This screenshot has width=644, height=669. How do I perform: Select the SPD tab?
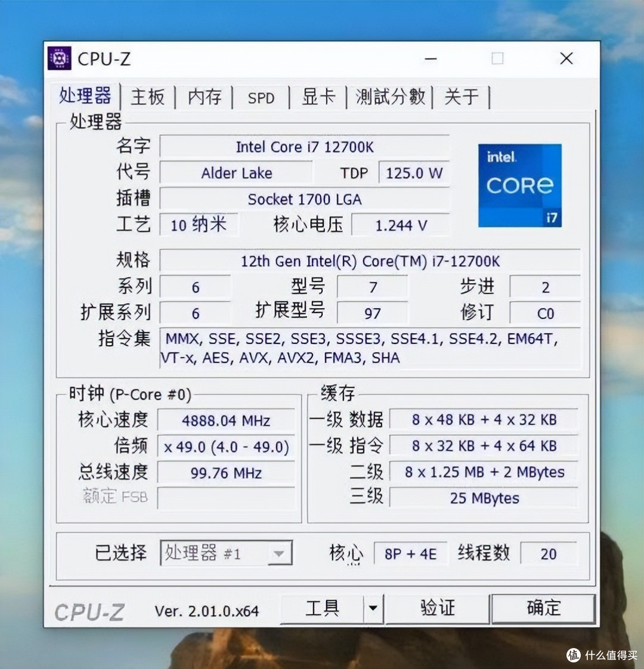point(261,98)
